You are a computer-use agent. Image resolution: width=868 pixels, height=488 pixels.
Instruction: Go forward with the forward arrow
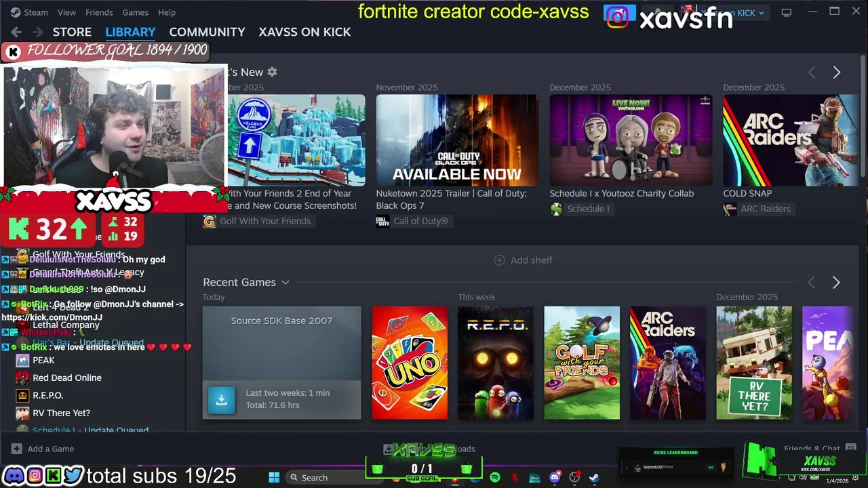(x=38, y=32)
